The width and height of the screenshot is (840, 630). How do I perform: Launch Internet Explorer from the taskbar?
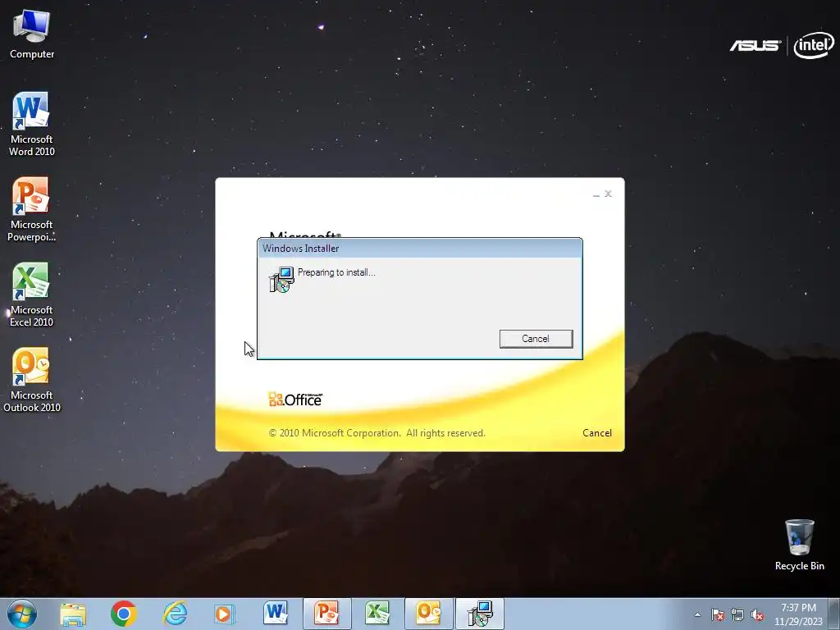tap(176, 614)
